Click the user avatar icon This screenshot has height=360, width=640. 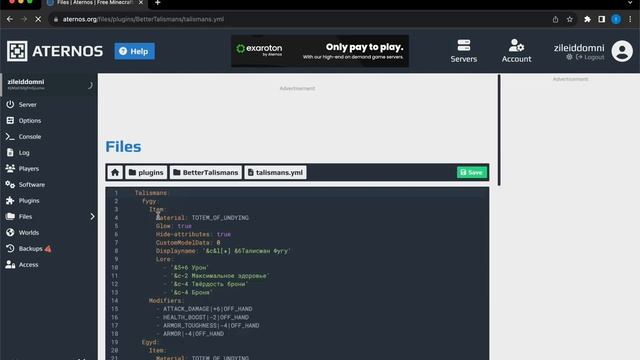click(622, 51)
